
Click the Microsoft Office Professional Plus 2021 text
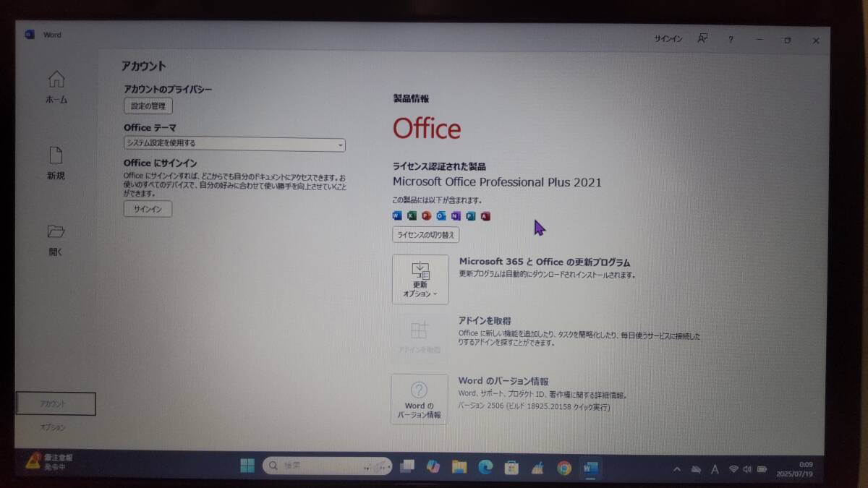click(x=497, y=182)
